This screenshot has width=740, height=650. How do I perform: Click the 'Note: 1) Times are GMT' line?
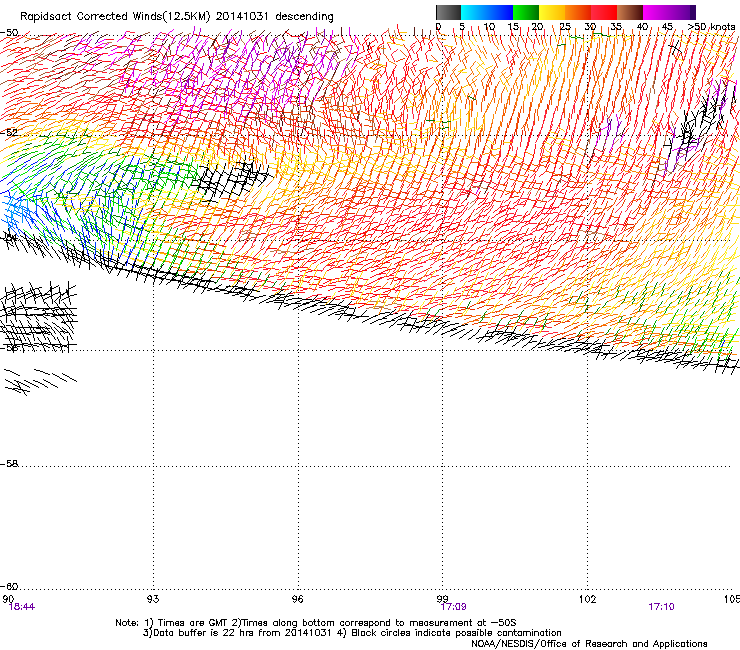click(x=316, y=623)
